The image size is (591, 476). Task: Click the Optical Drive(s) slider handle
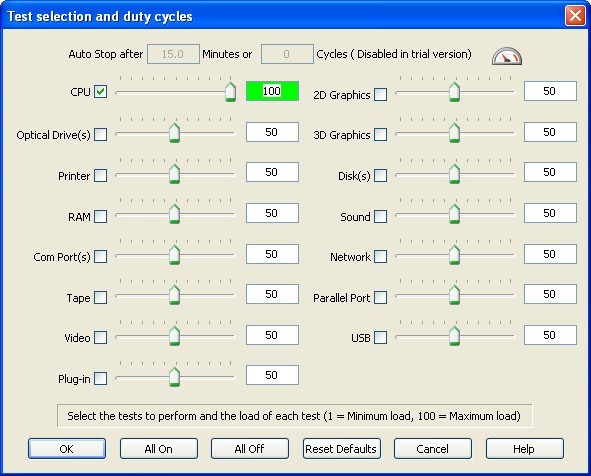pos(174,132)
